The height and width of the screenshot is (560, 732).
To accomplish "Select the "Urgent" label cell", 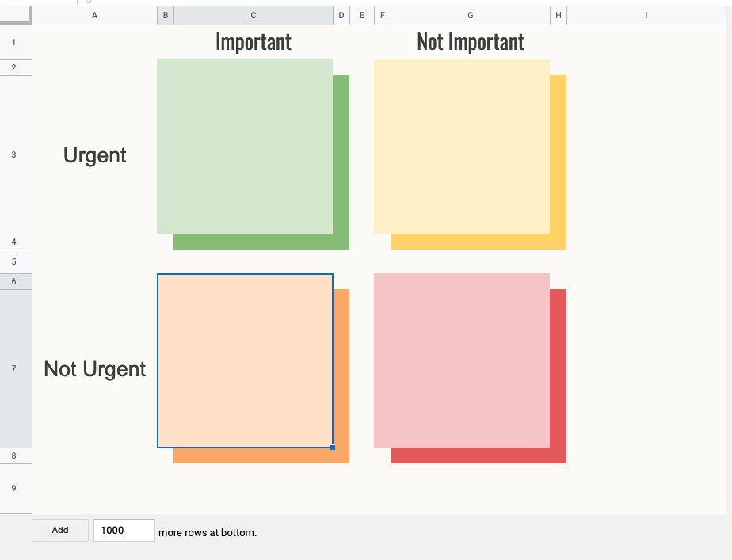I will pos(95,155).
